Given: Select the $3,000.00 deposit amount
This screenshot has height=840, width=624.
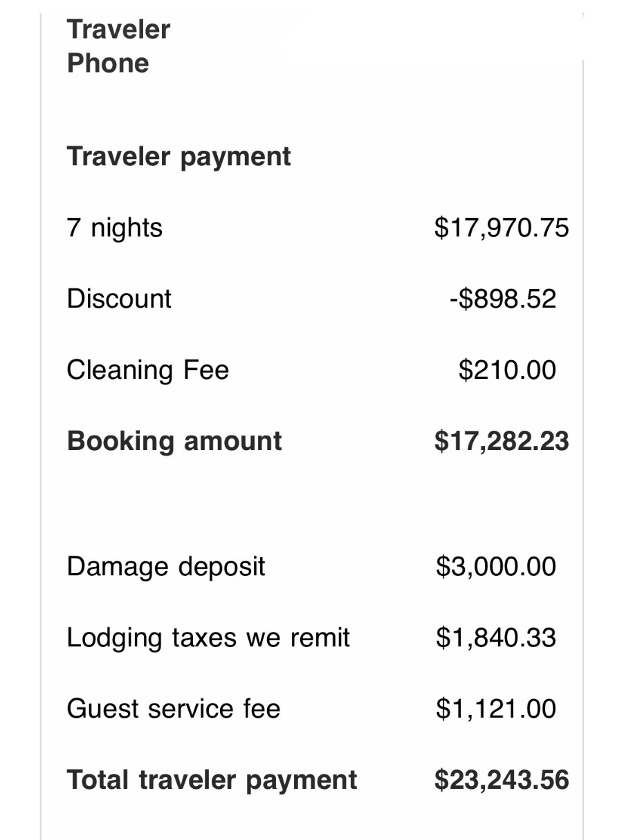Looking at the screenshot, I should (x=496, y=567).
